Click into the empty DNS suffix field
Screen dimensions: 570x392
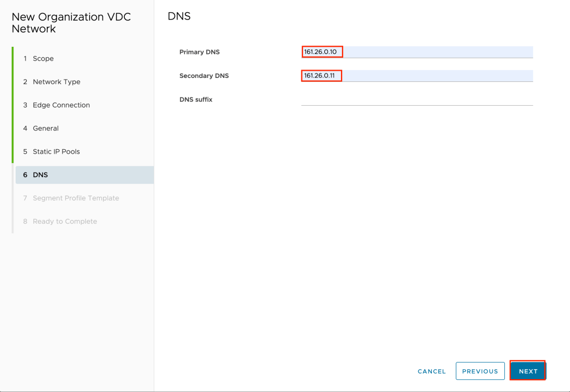click(x=416, y=99)
